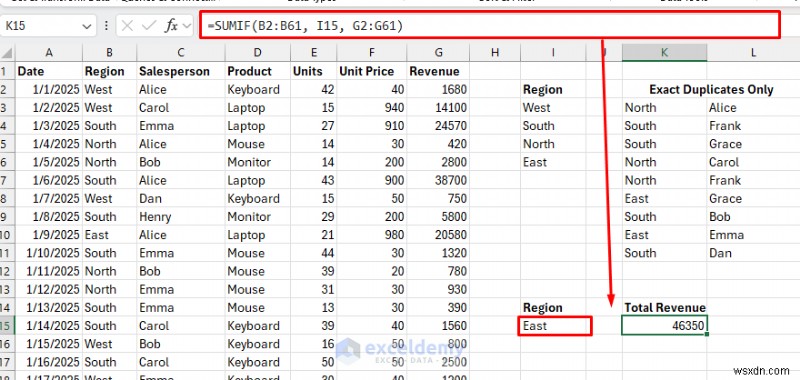Click the Salesperson header cell
This screenshot has height=380, width=800.
[x=181, y=71]
